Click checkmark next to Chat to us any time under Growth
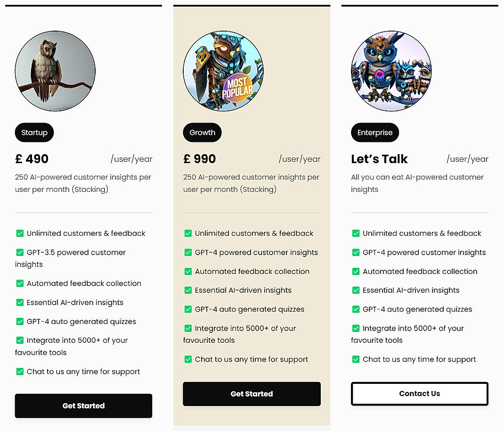504x431 pixels. (x=188, y=359)
